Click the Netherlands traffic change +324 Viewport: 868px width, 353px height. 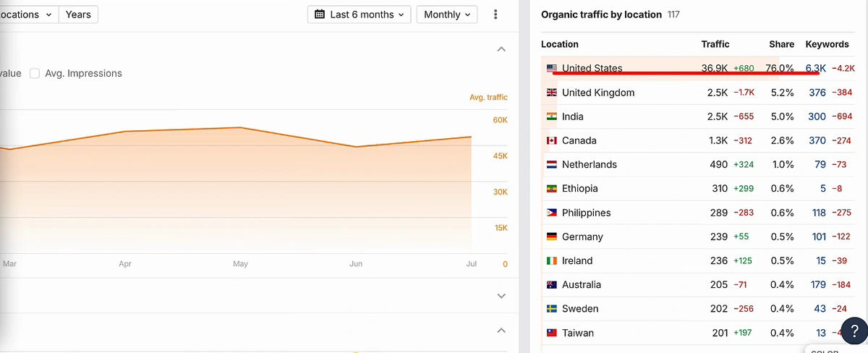pyautogui.click(x=744, y=165)
